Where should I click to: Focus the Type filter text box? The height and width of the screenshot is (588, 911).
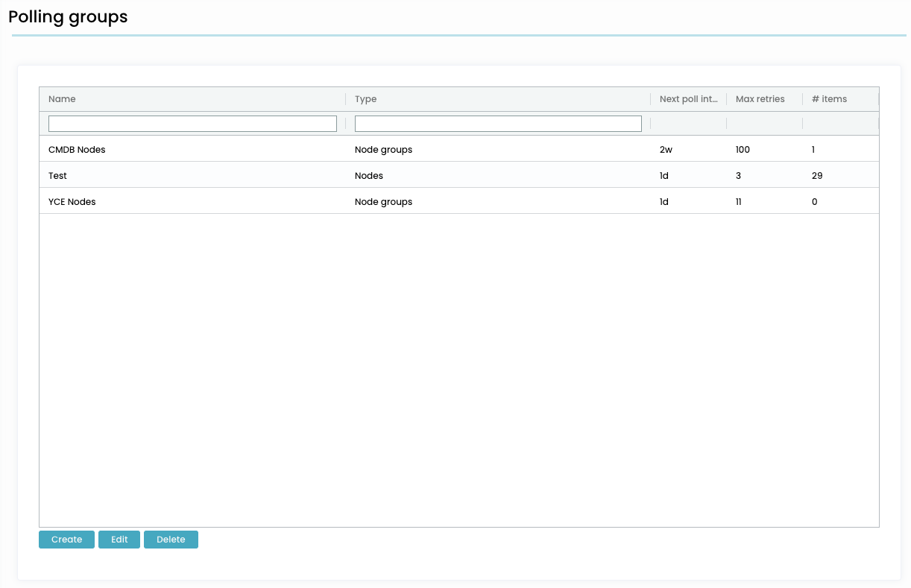[x=498, y=124]
